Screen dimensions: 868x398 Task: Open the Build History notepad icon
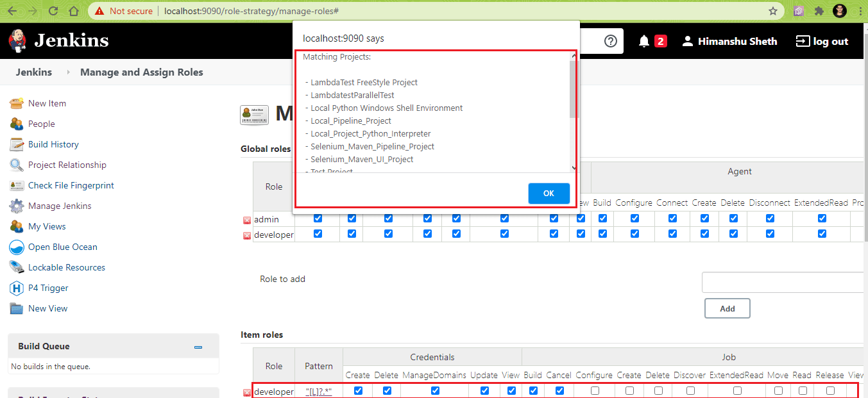point(17,144)
